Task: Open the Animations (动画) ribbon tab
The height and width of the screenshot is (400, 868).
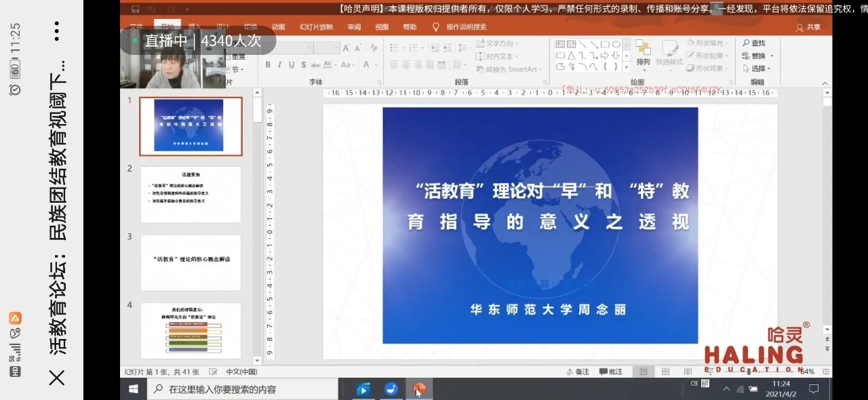Action: [x=278, y=27]
